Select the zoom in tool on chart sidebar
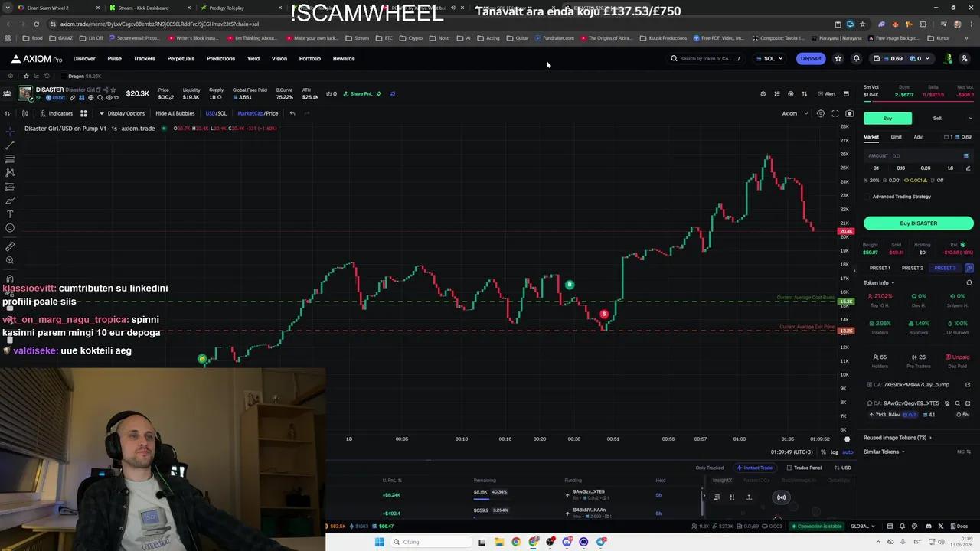The width and height of the screenshot is (980, 551). tap(10, 260)
